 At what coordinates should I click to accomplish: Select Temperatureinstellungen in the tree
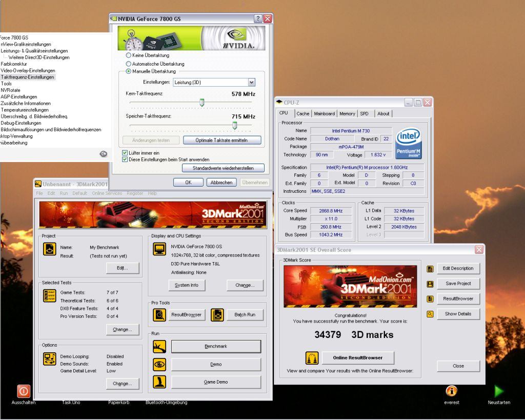[25, 110]
